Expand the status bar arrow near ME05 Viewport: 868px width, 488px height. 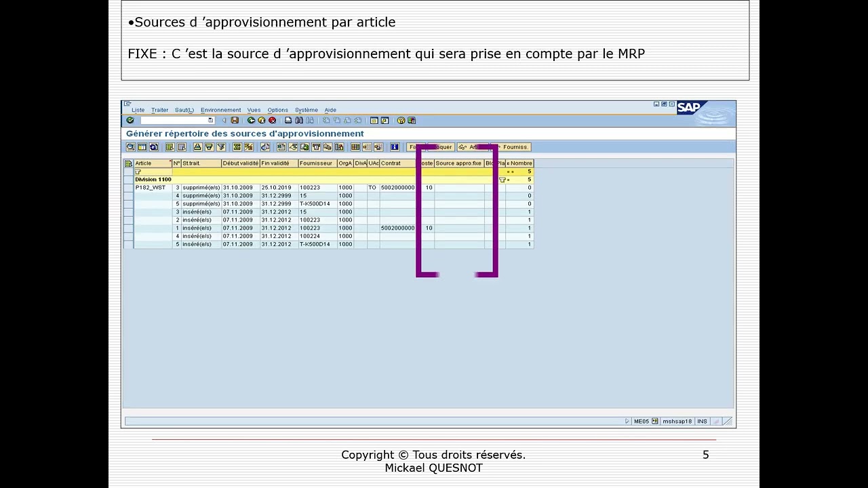tap(627, 421)
